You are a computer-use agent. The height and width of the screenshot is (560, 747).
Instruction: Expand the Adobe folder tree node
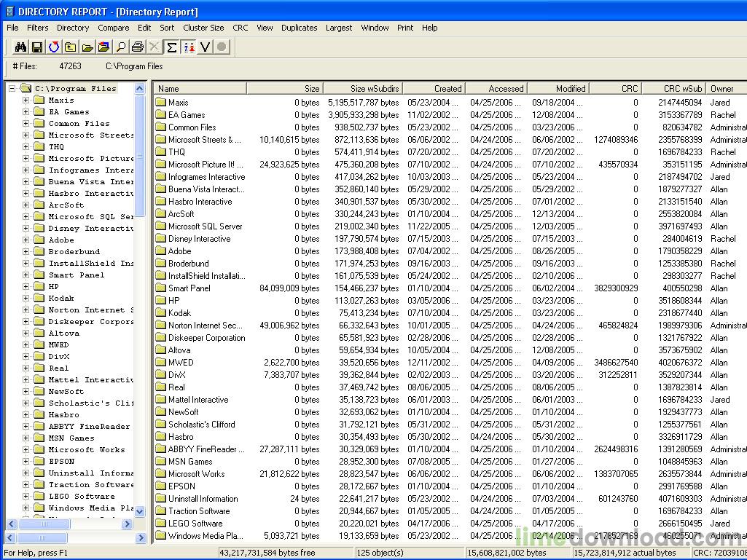[26, 240]
